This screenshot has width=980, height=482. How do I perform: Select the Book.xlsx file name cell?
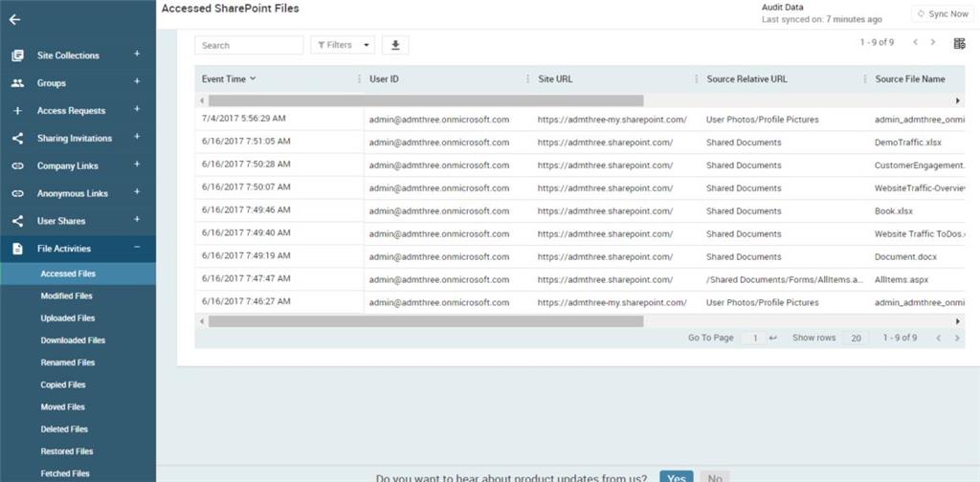click(x=894, y=211)
